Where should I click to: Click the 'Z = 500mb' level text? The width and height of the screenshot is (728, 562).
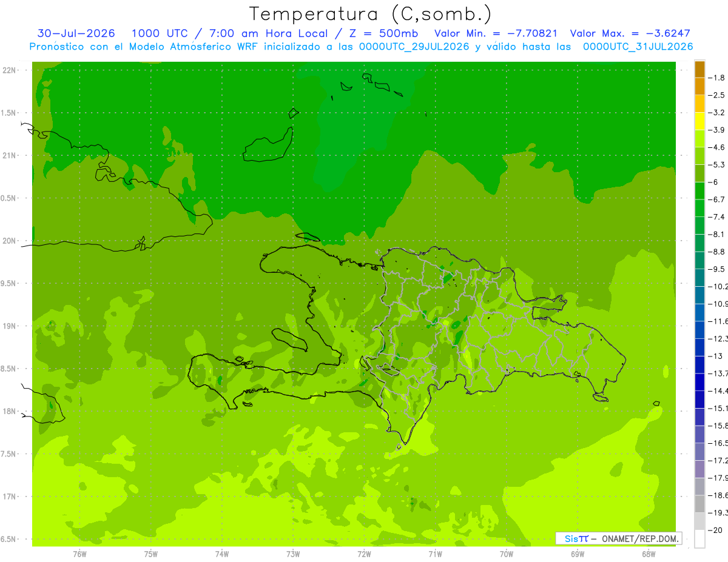pos(385,33)
